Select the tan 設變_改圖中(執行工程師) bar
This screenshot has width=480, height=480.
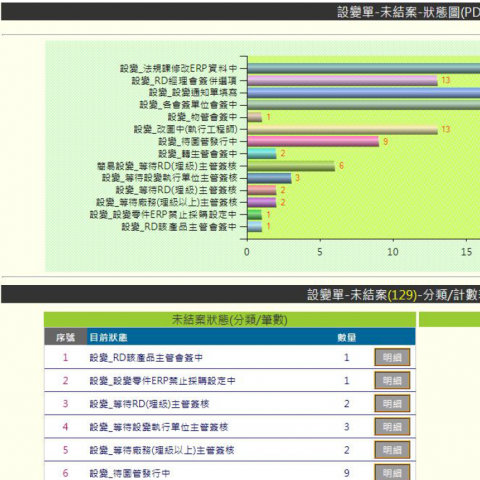click(x=342, y=129)
